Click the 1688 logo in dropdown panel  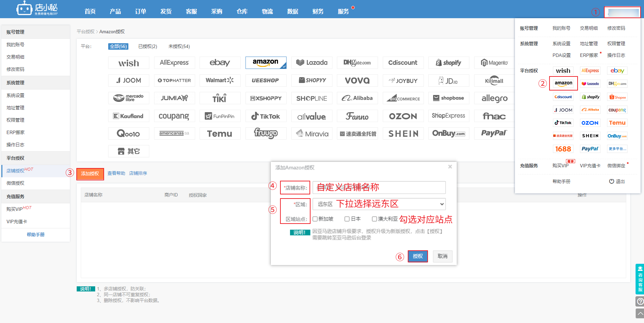[x=563, y=149]
